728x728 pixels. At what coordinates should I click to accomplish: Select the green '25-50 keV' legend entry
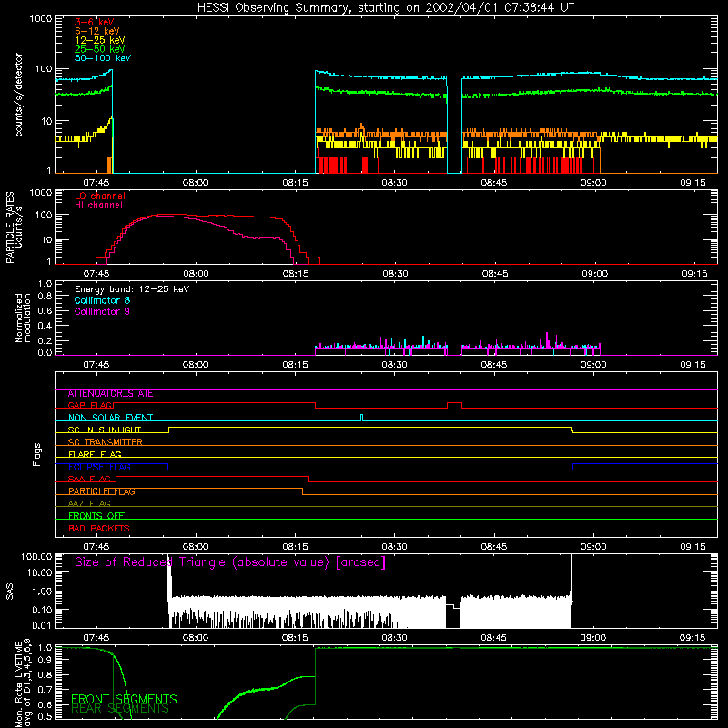pyautogui.click(x=99, y=49)
